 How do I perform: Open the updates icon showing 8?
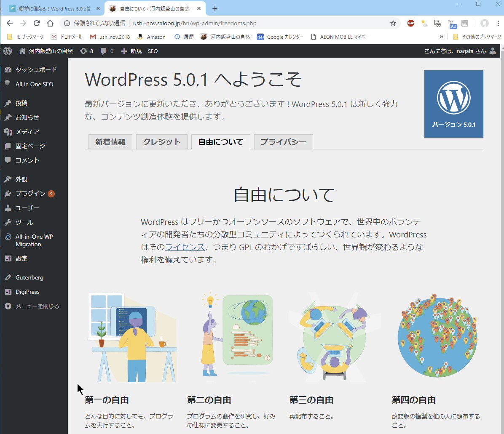click(x=86, y=51)
